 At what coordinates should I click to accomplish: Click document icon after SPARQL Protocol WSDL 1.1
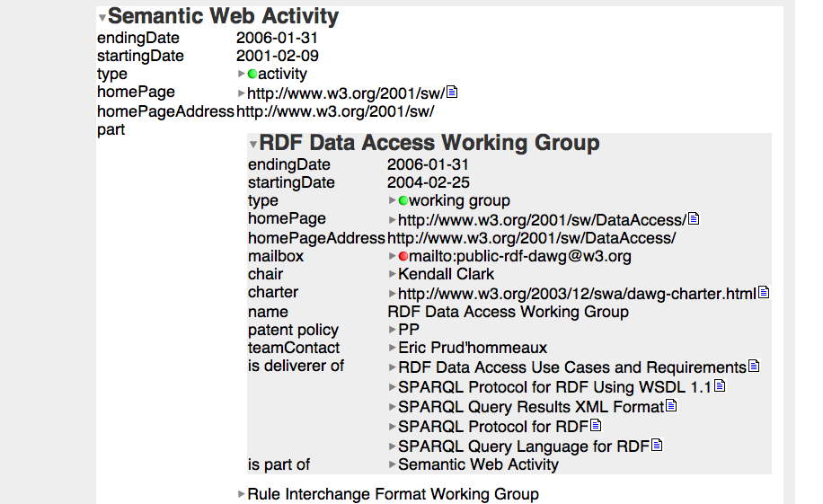point(720,386)
